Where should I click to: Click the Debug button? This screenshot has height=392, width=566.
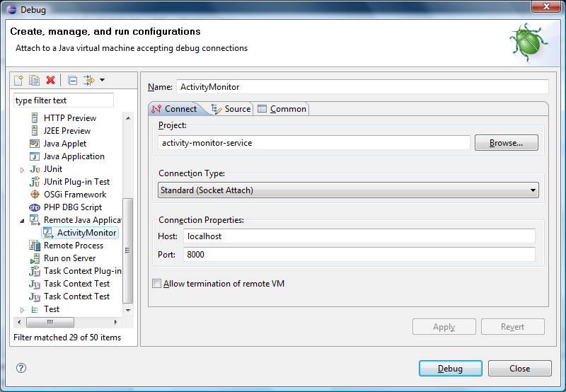coord(450,368)
